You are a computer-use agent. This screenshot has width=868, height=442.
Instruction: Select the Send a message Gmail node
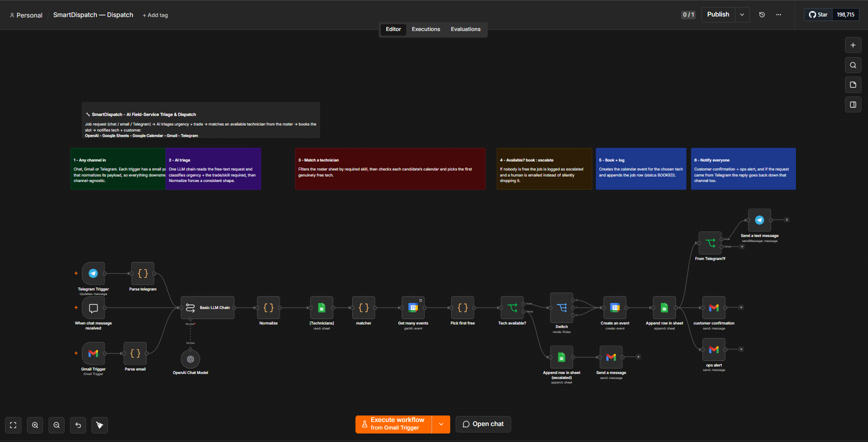611,357
